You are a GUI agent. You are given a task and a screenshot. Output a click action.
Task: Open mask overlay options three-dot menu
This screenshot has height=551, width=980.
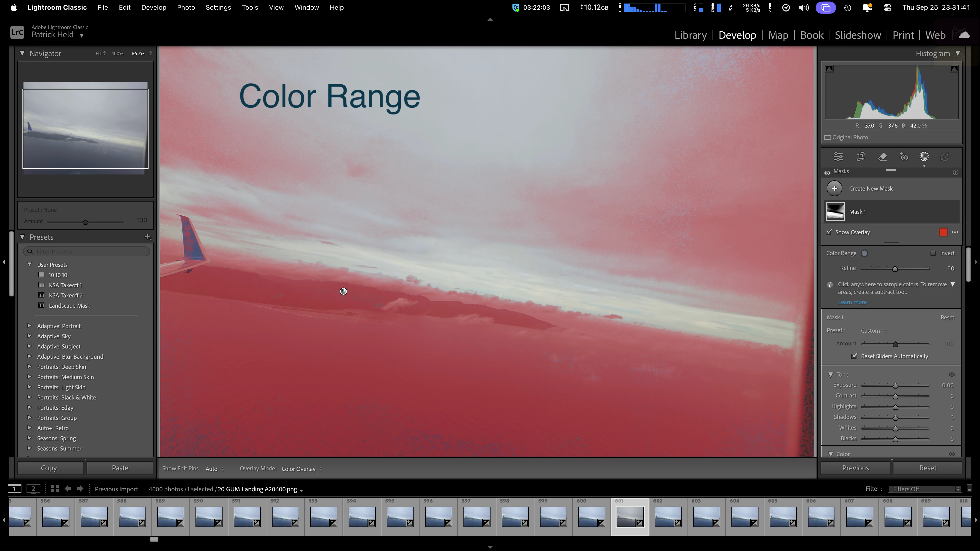955,232
